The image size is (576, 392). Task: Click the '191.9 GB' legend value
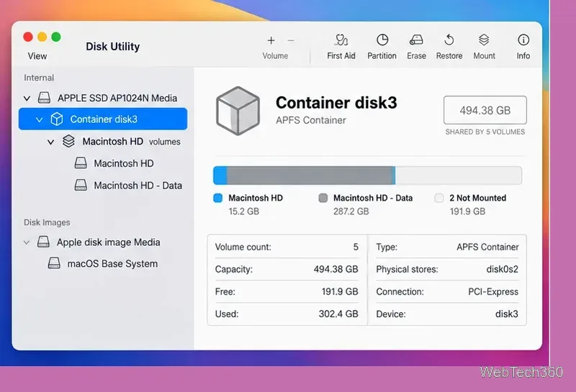coord(467,211)
